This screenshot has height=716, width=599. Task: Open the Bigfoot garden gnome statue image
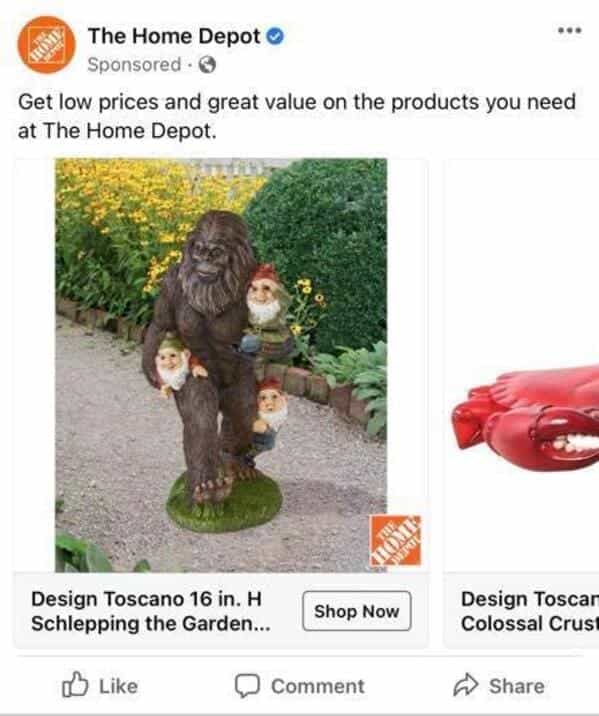tap(221, 365)
